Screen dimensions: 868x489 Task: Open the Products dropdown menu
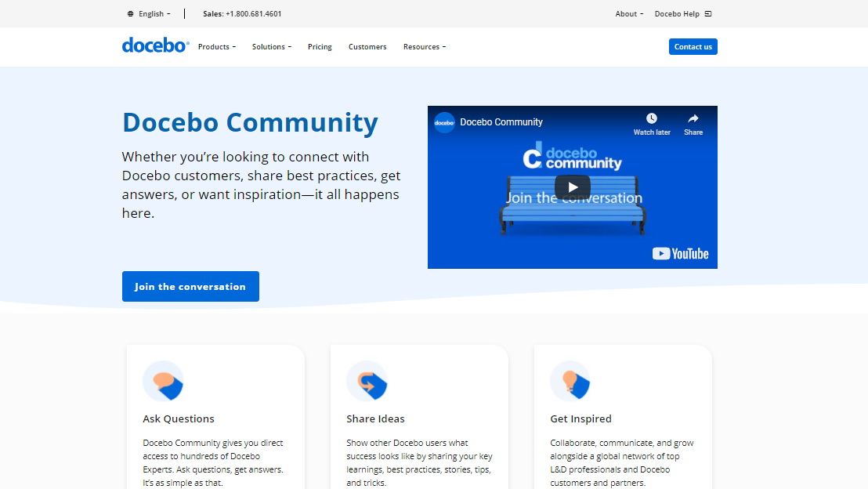(216, 46)
